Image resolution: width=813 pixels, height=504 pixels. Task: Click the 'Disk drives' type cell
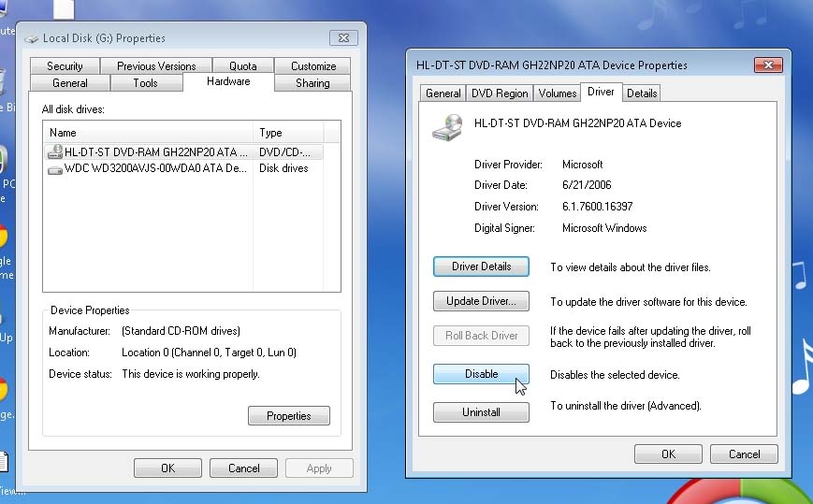(x=283, y=168)
